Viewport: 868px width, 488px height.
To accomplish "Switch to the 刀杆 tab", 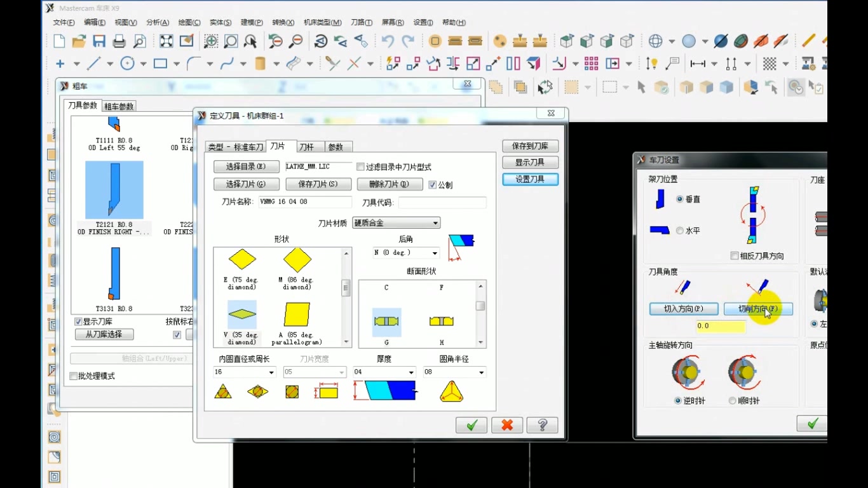I will (306, 147).
